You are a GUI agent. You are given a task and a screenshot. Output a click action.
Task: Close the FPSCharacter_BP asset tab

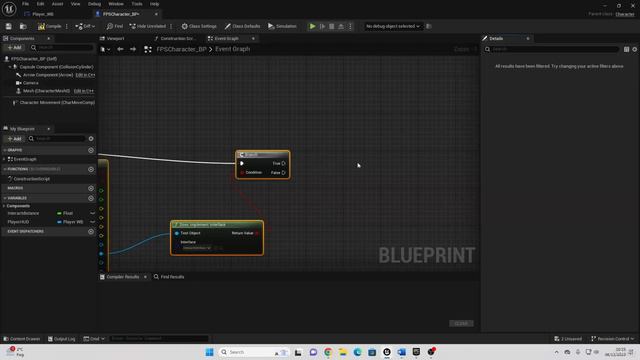[156, 14]
